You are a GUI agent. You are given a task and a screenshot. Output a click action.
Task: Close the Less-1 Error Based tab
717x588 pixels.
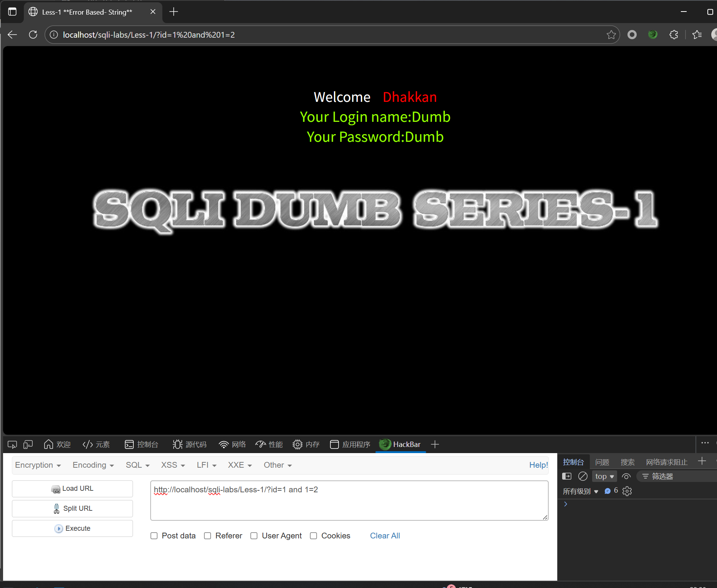[153, 12]
